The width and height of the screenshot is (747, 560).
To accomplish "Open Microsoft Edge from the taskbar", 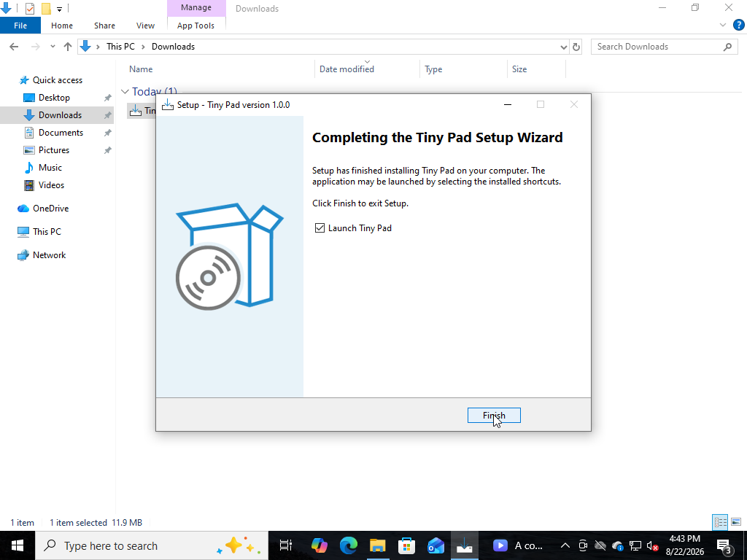I will 348,545.
